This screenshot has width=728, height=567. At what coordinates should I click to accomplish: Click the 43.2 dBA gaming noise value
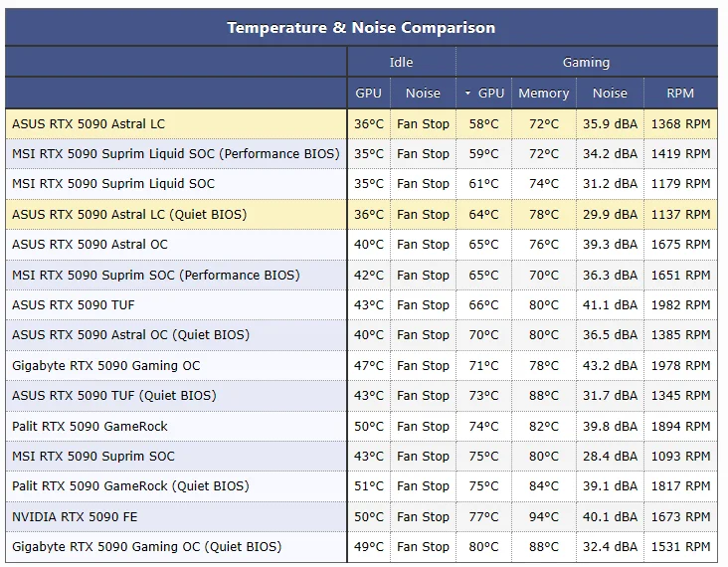point(610,366)
